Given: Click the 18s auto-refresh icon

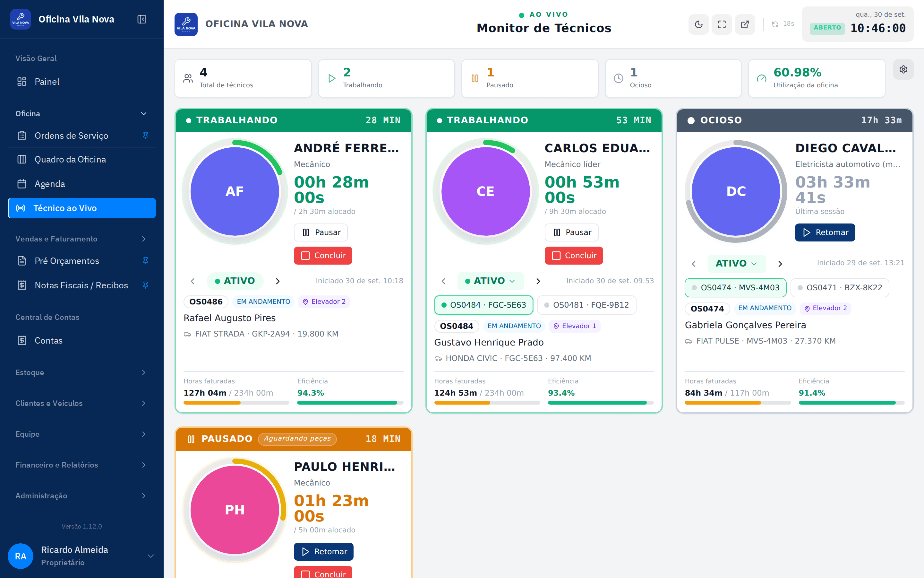Looking at the screenshot, I should click(775, 24).
